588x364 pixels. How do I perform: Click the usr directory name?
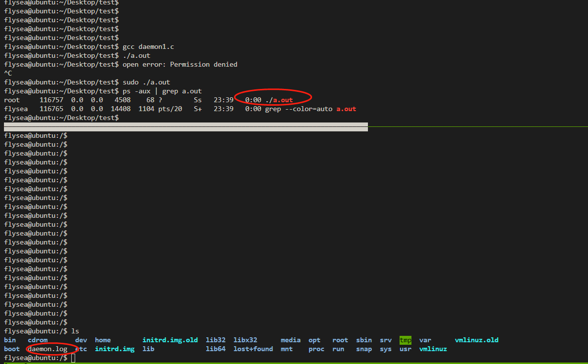pyautogui.click(x=405, y=349)
